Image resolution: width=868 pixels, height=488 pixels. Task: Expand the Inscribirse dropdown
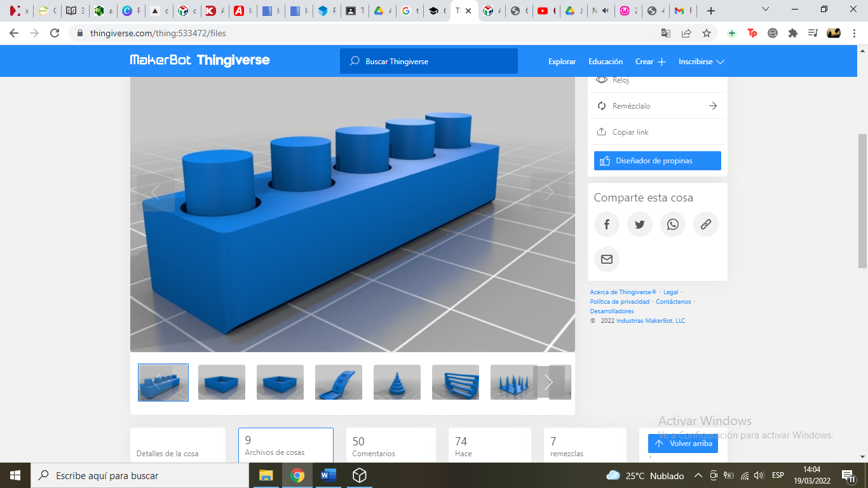point(701,62)
